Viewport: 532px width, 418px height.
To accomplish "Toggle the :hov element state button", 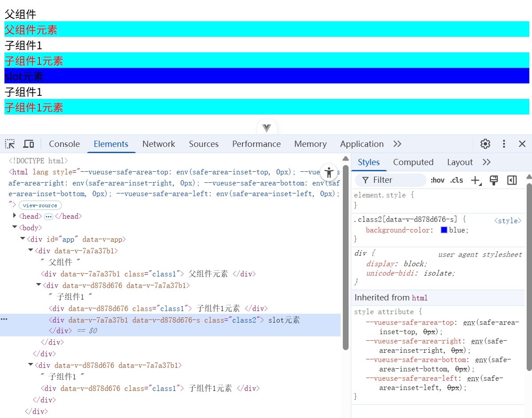I will coord(437,180).
